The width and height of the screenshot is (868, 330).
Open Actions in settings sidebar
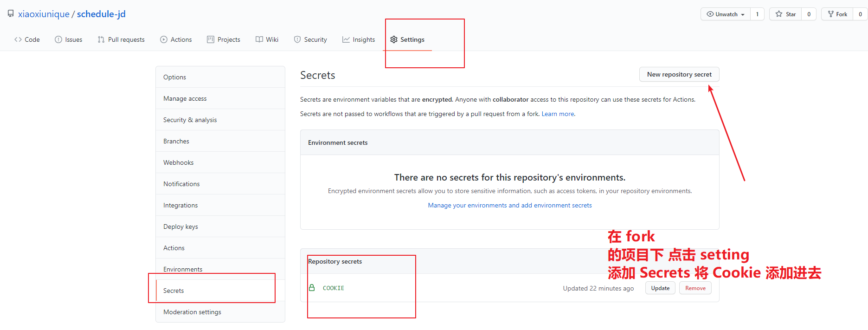[220, 248]
